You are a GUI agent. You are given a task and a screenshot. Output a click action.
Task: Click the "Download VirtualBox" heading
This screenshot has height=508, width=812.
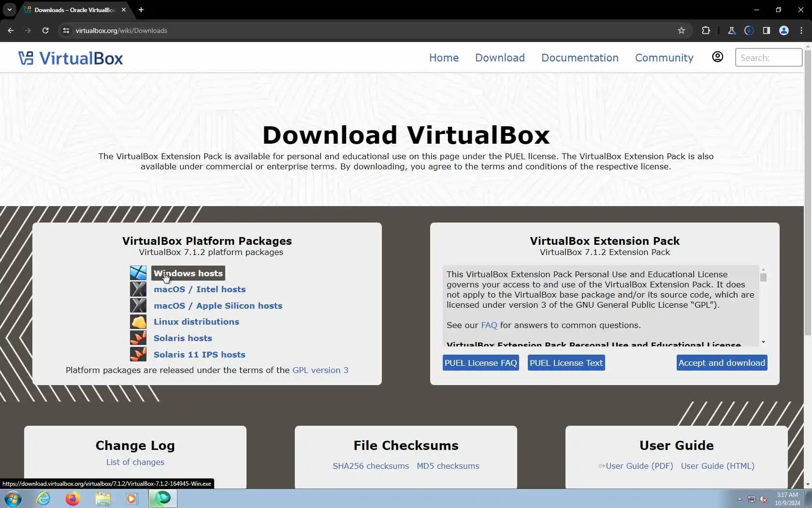[x=406, y=135]
